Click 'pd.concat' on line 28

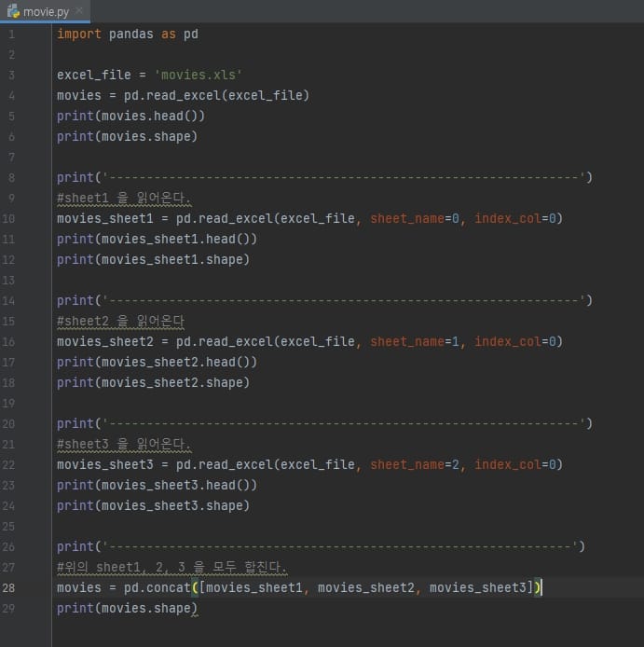[158, 587]
